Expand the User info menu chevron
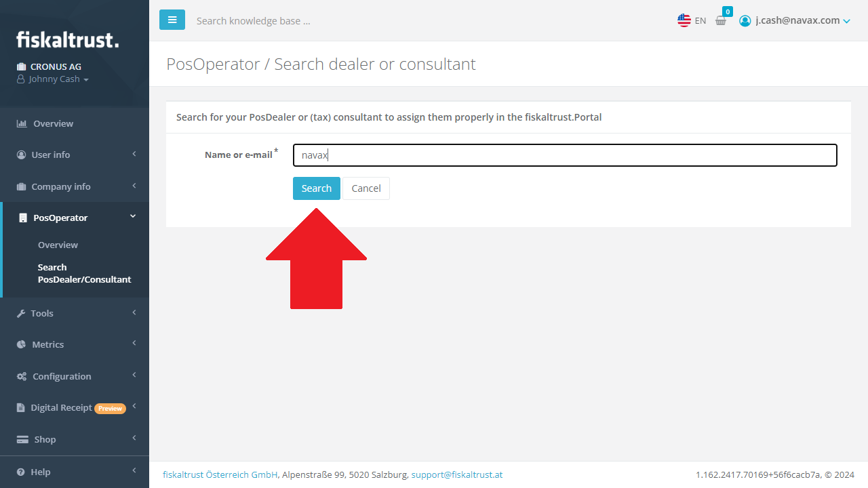Image resolution: width=868 pixels, height=488 pixels. 134,155
